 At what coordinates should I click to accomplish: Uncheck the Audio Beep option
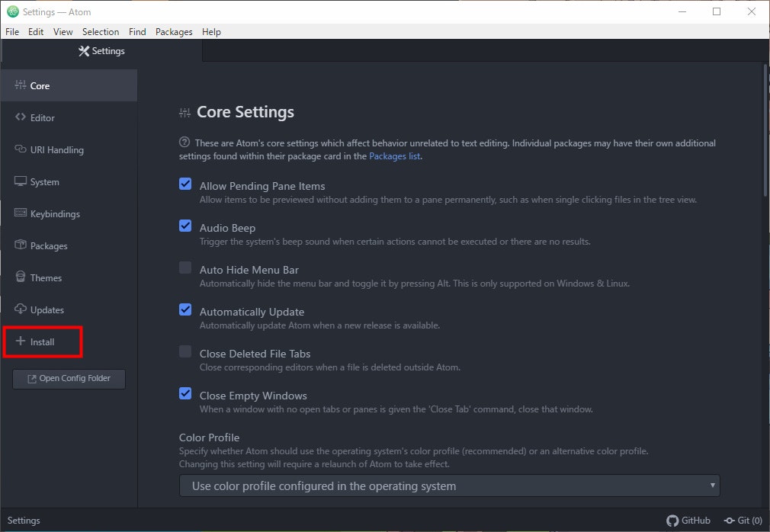185,226
